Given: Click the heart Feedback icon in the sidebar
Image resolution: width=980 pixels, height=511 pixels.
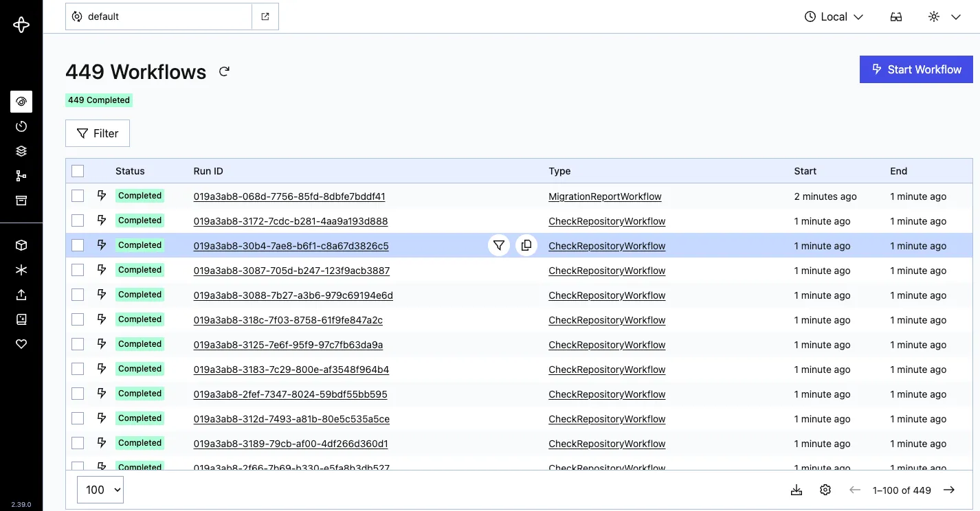Looking at the screenshot, I should 21,344.
